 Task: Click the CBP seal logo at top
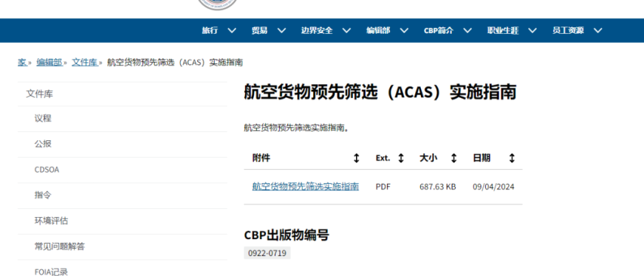(217, 4)
